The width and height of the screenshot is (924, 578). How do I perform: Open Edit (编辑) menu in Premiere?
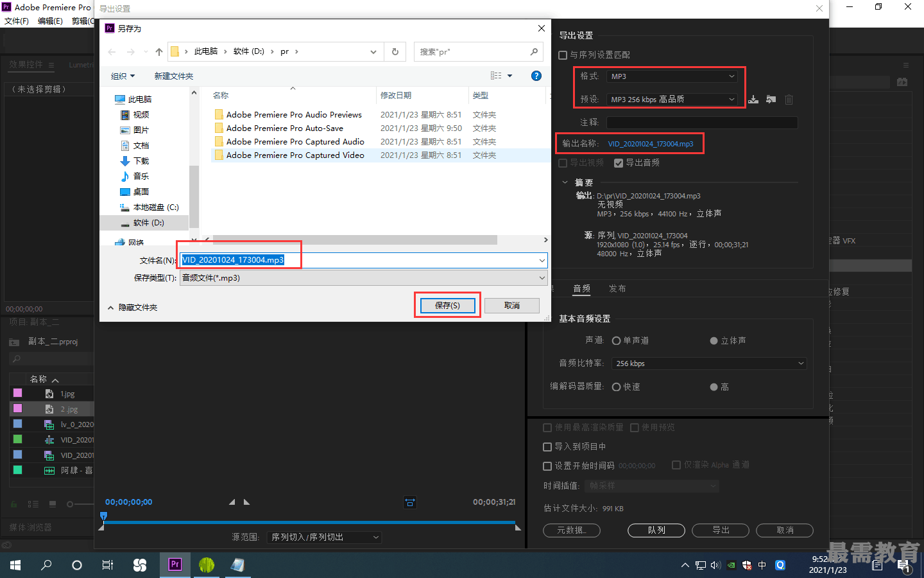coord(50,21)
